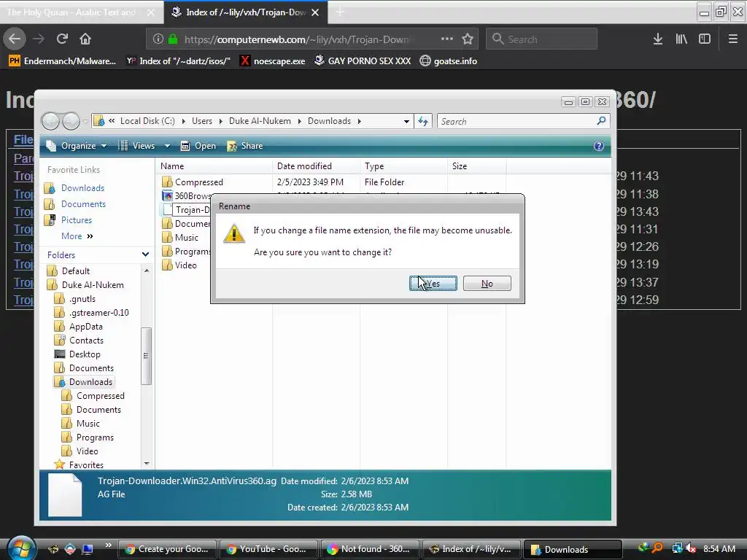The image size is (747, 560).
Task: Open the Views dropdown arrow
Action: click(x=167, y=146)
